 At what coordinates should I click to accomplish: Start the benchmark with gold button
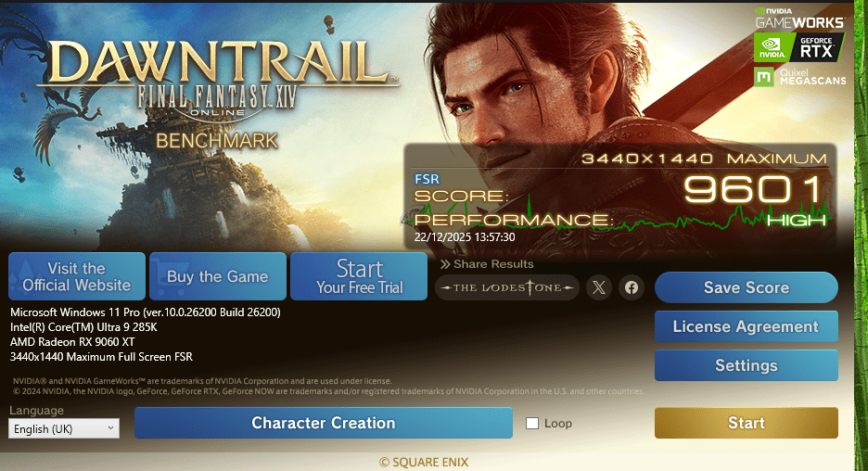point(747,423)
